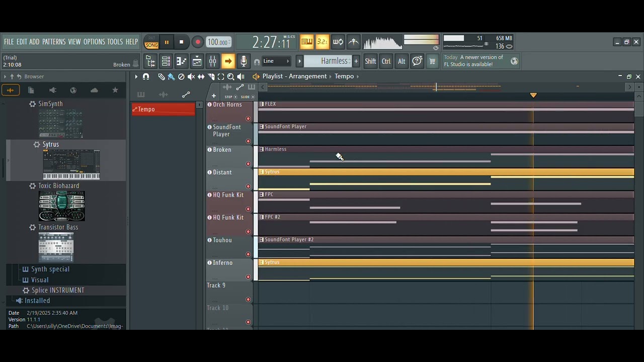This screenshot has width=644, height=362.
Task: Select the Paint brush tool in Playlist
Action: coord(171,76)
